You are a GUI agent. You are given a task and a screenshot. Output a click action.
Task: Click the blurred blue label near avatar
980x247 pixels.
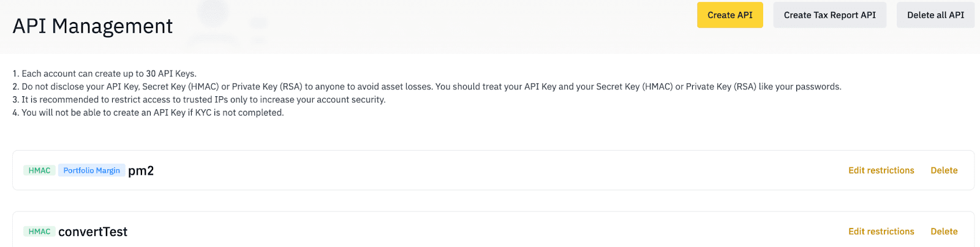tap(258, 23)
